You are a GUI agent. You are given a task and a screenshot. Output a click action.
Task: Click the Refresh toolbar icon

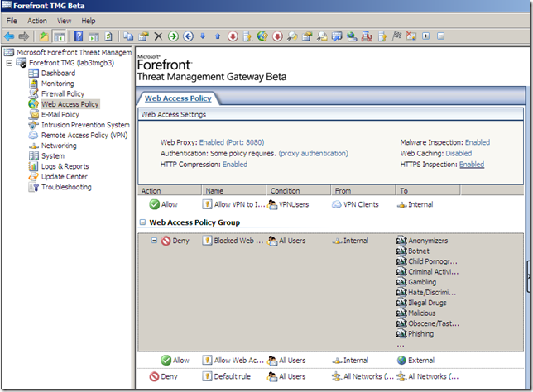[x=108, y=36]
